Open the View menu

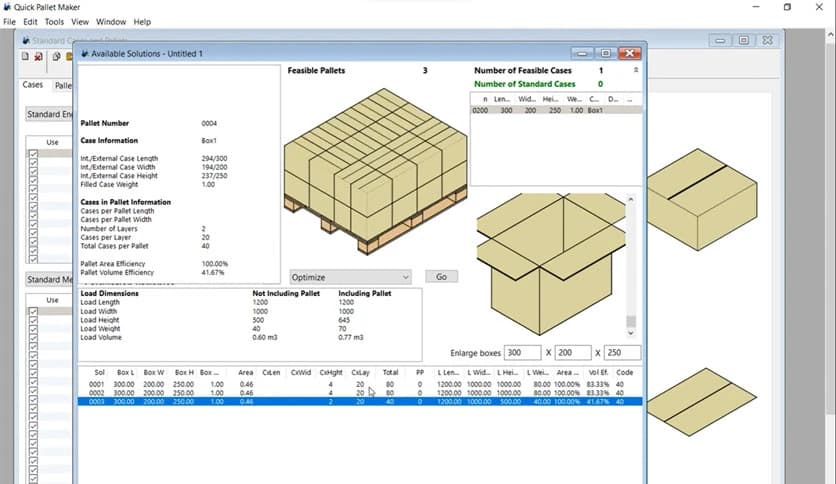tap(80, 22)
